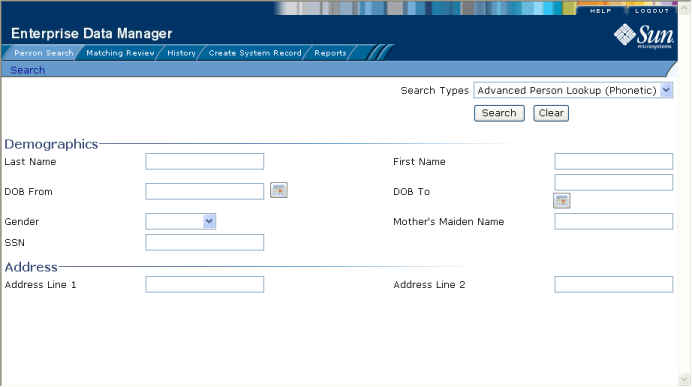Open the Search Types dropdown
The height and width of the screenshot is (387, 692).
tap(573, 90)
